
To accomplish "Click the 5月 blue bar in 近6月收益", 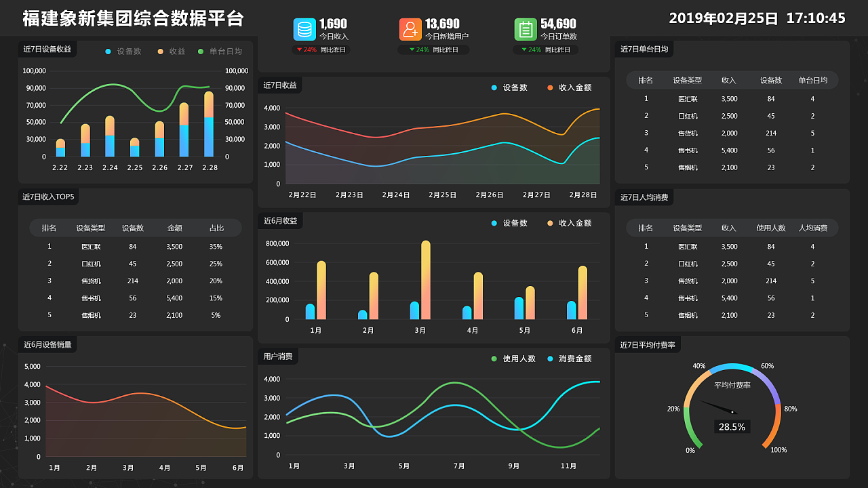I will [519, 308].
